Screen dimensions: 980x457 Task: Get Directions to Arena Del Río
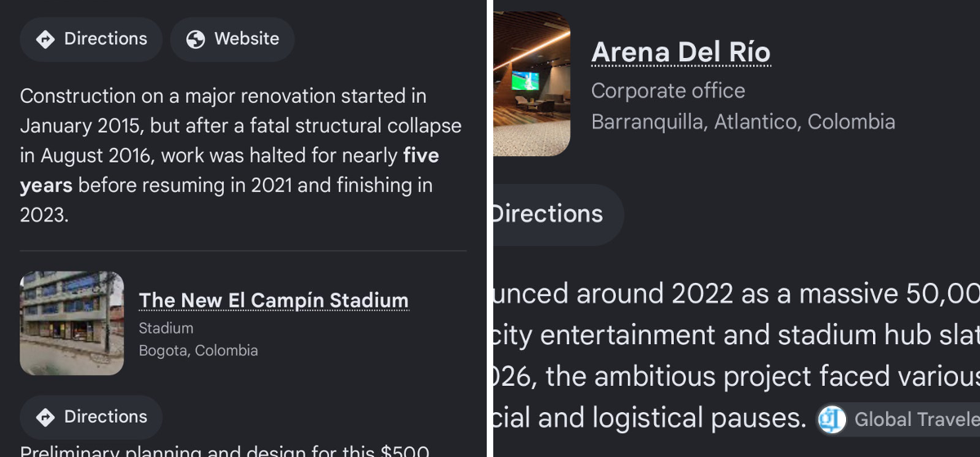[558, 214]
